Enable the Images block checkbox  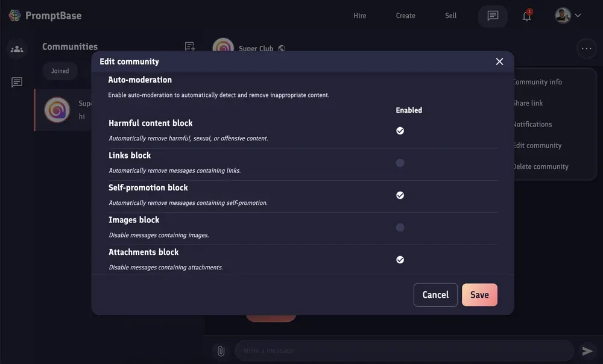pyautogui.click(x=400, y=227)
